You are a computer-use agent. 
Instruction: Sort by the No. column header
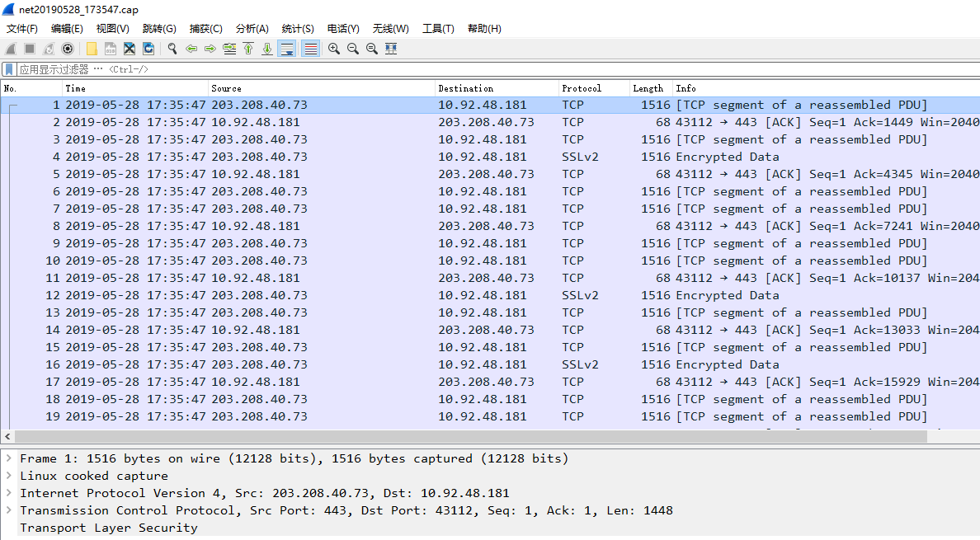coord(31,89)
